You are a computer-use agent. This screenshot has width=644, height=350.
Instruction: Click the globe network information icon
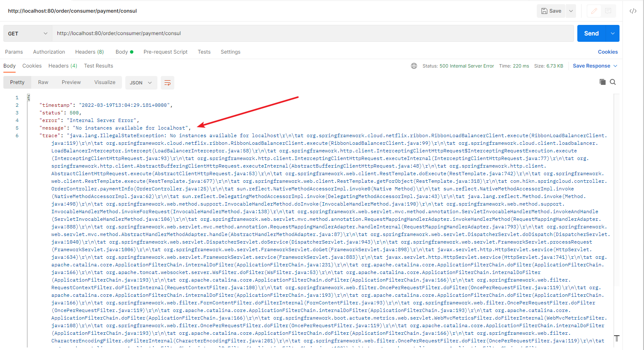point(414,66)
